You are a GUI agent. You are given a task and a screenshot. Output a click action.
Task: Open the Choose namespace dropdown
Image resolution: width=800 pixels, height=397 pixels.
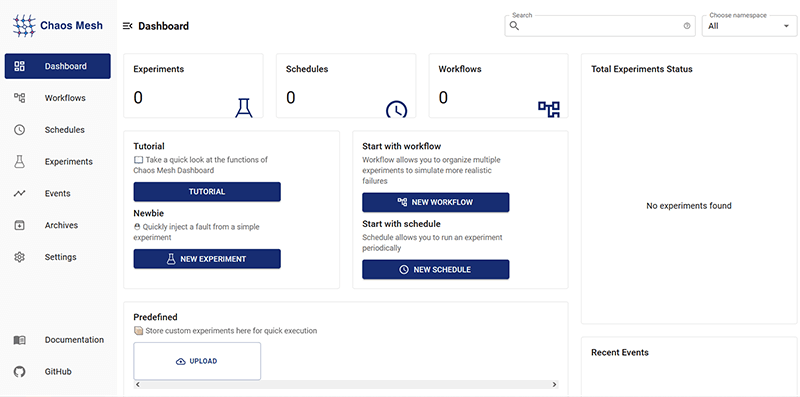749,26
